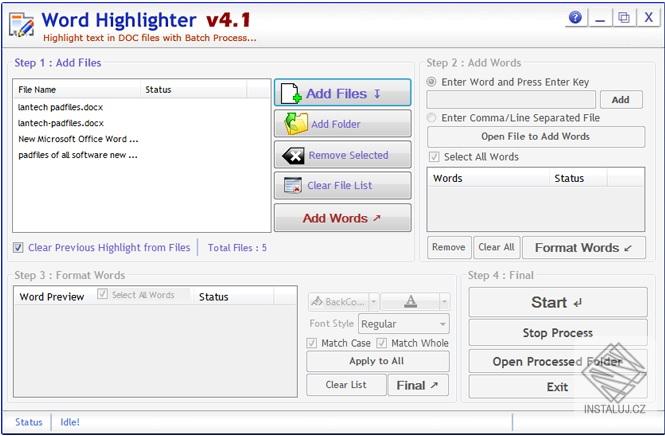Toggle the Match Case checkbox
Image resolution: width=665 pixels, height=436 pixels.
click(312, 343)
